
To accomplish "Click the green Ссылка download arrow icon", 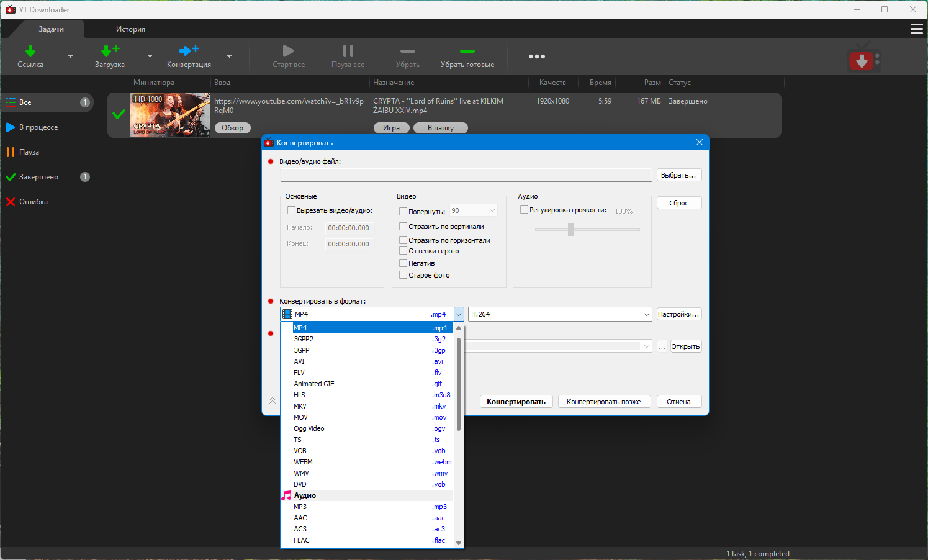I will point(30,51).
